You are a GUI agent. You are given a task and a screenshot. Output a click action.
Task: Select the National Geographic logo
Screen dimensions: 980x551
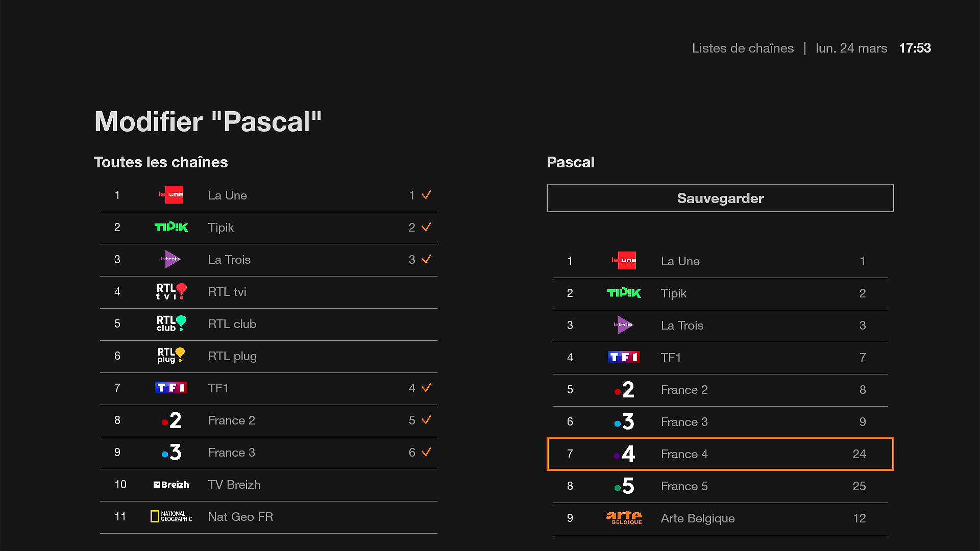click(171, 517)
